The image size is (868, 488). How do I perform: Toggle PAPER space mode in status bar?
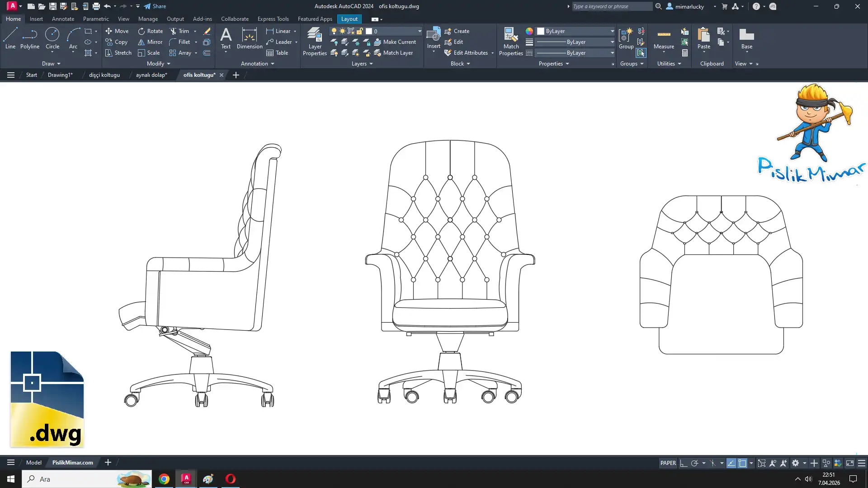click(x=668, y=463)
